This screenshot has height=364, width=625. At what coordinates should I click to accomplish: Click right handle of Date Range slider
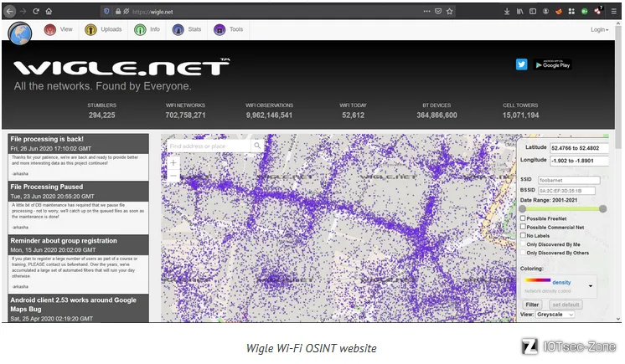click(x=602, y=208)
